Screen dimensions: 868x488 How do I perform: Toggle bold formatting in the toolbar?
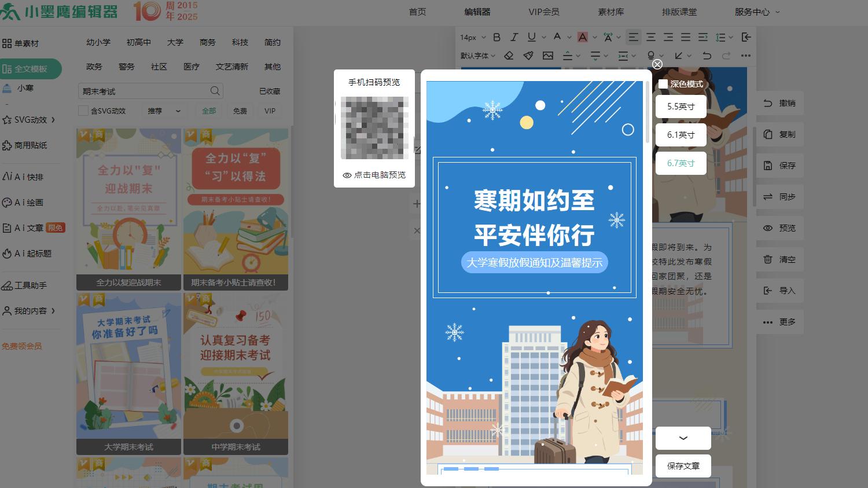pyautogui.click(x=496, y=37)
